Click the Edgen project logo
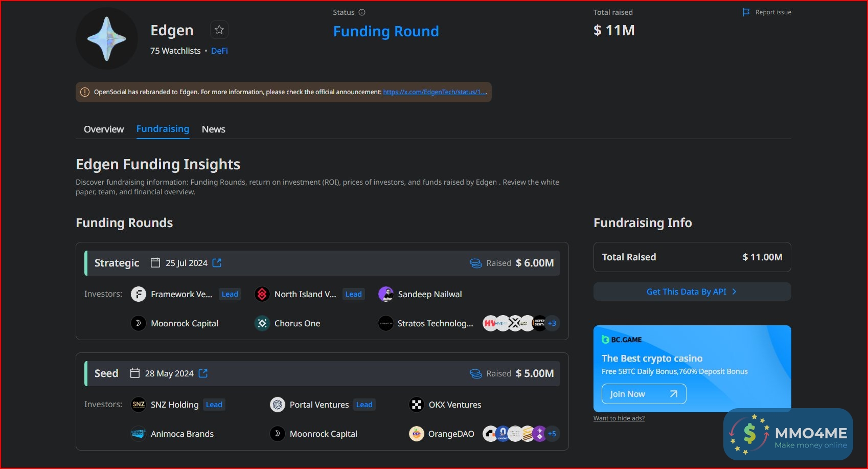The image size is (868, 469). (107, 38)
